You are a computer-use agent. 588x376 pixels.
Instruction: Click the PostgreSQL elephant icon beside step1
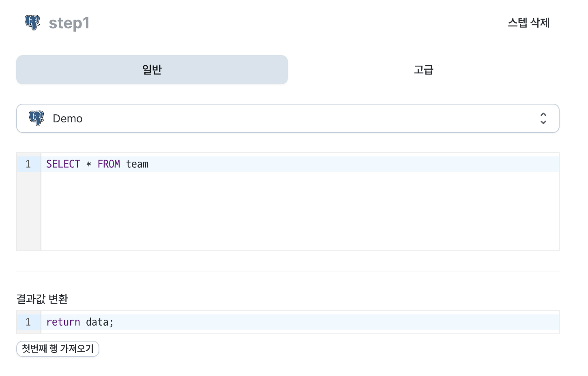32,23
